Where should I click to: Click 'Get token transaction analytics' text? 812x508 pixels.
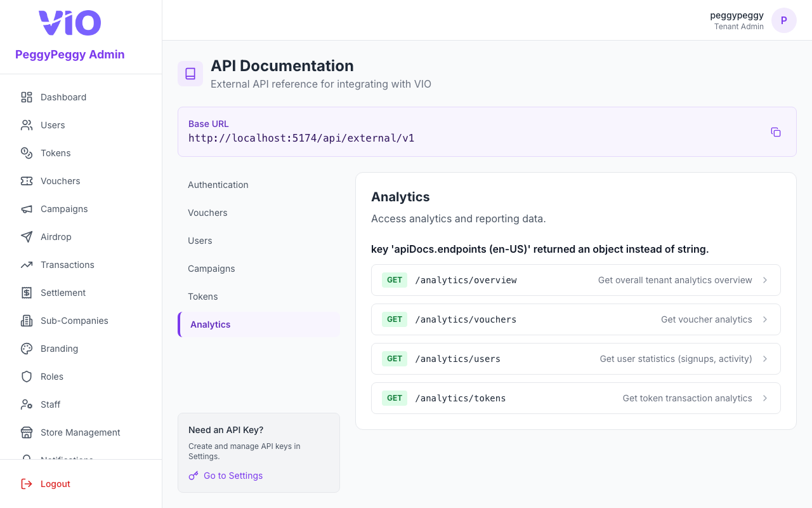tap(687, 398)
